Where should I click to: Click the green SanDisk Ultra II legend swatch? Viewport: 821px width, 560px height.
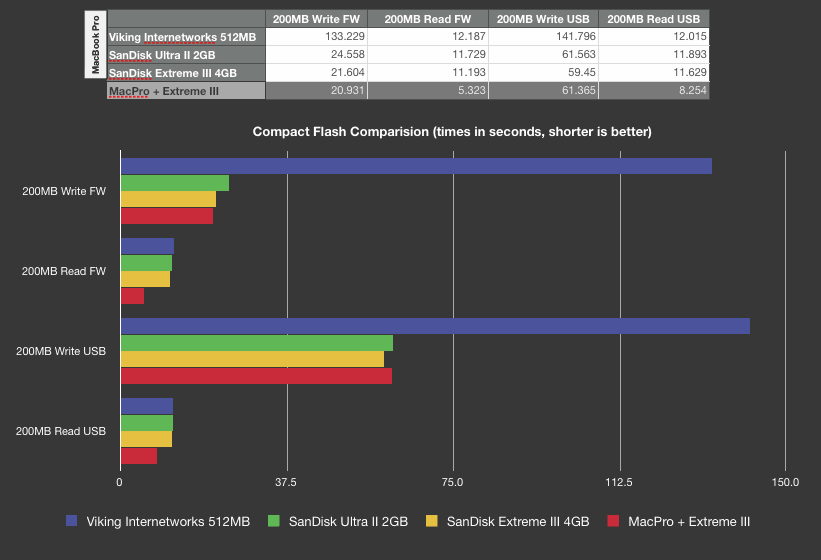tap(273, 521)
